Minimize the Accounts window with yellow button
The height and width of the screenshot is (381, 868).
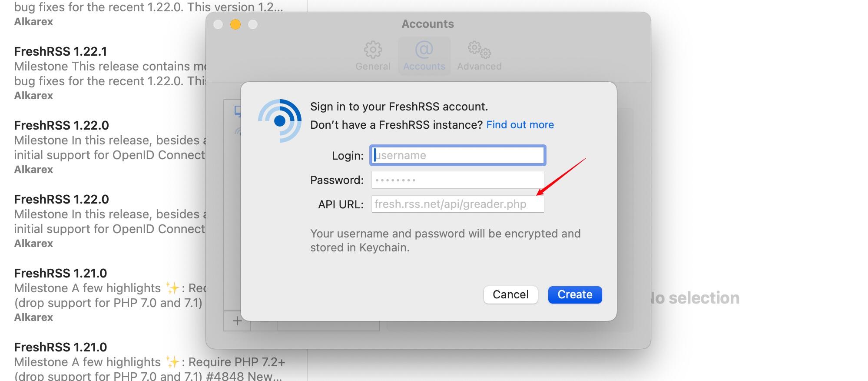pos(235,24)
